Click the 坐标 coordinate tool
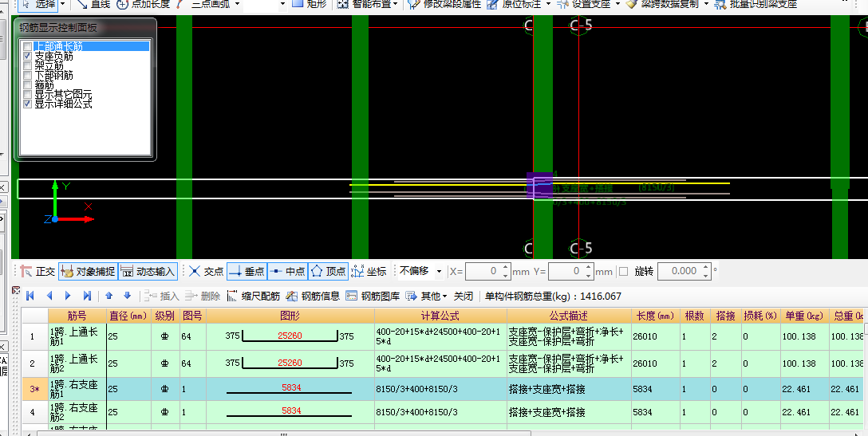The width and height of the screenshot is (868, 436). tap(369, 271)
